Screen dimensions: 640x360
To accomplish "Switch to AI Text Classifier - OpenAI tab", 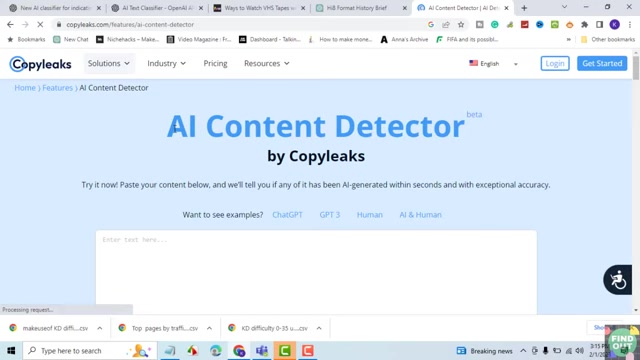I will 157,8.
